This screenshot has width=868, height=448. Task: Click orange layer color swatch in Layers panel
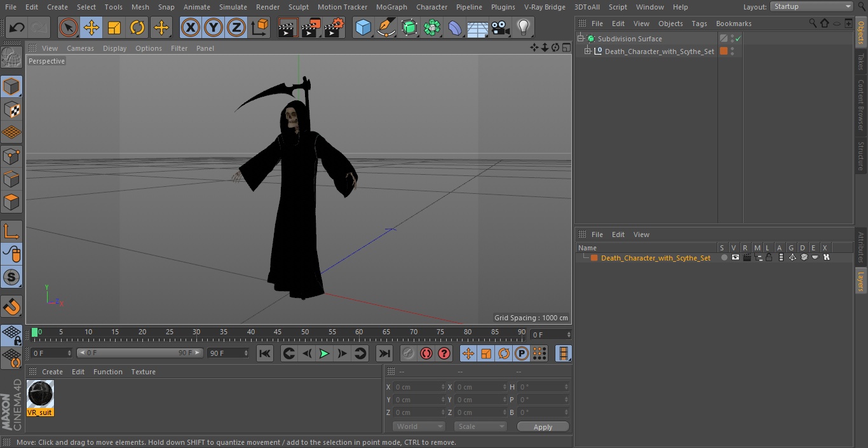click(594, 257)
